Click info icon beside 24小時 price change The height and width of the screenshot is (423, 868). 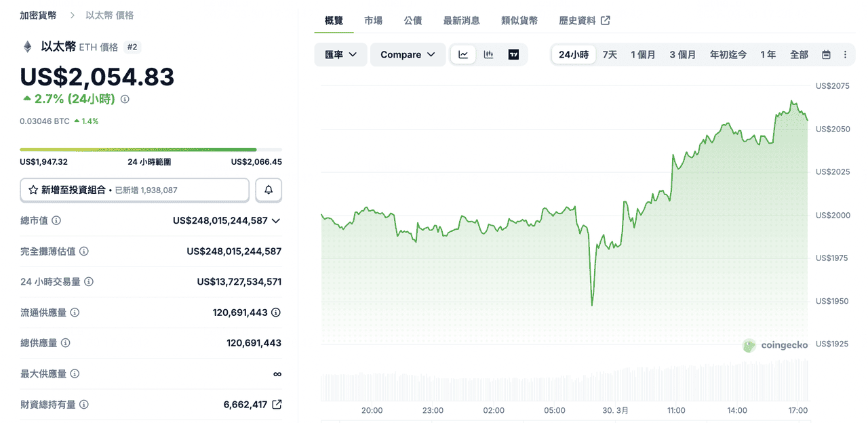(125, 99)
